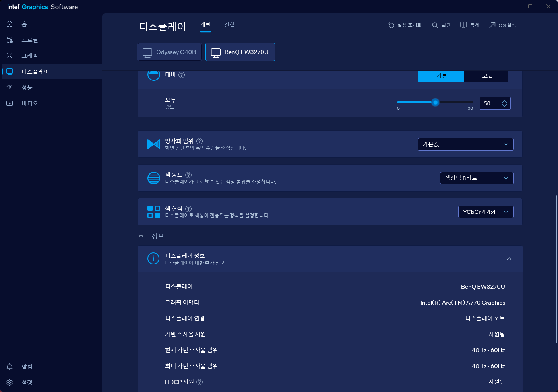558x392 pixels.
Task: Click the 설정 초기화 reset button
Action: point(405,25)
